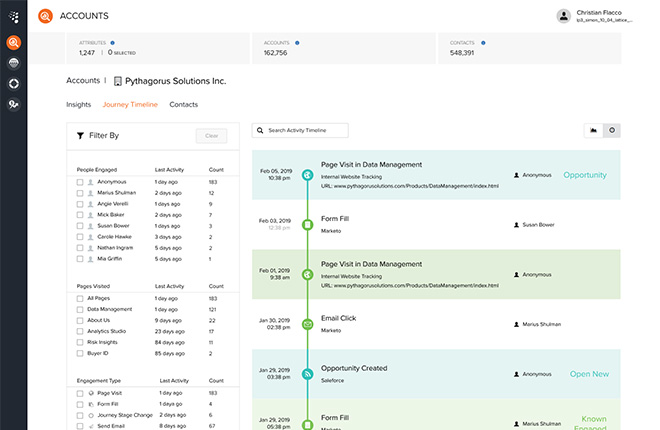Viewport: 660px width, 430px height.
Task: Click the blue info dot next to Attributes
Action: (112, 43)
